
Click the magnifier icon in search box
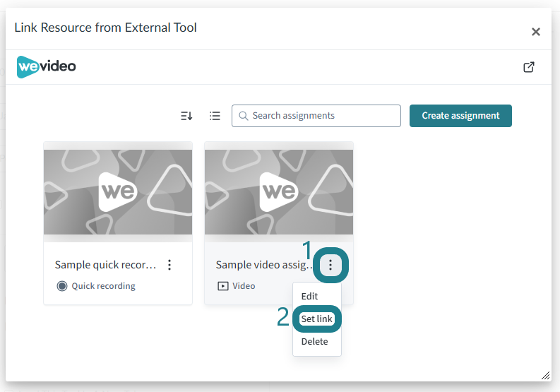243,116
